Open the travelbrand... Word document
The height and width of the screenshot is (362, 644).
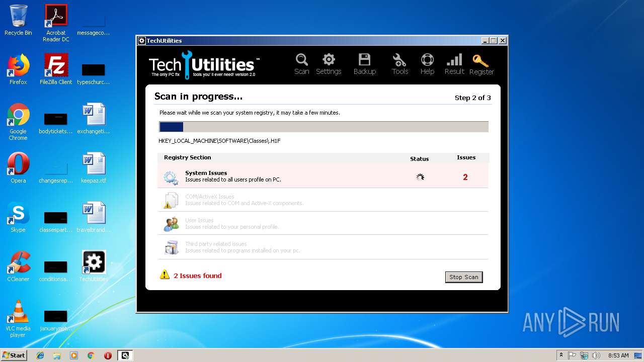tap(94, 217)
